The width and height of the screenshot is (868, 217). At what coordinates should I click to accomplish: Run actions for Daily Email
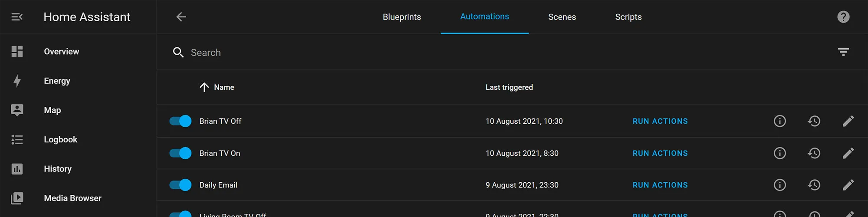tap(660, 185)
